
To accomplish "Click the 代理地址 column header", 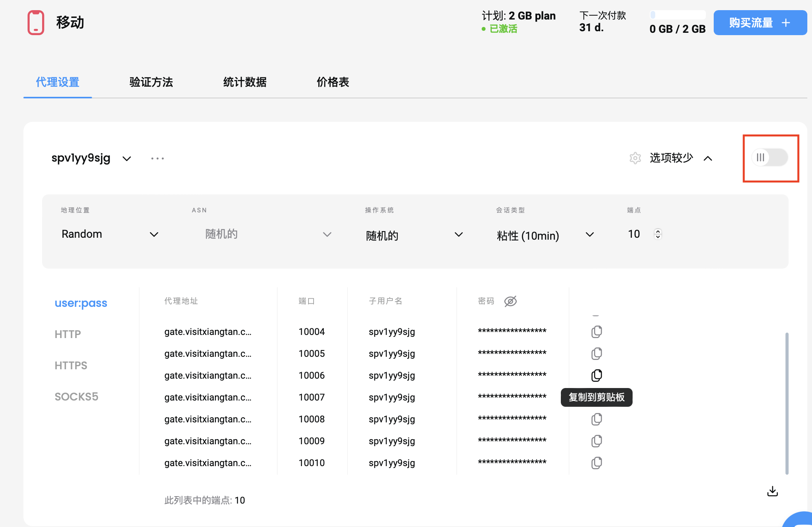I will (x=181, y=301).
